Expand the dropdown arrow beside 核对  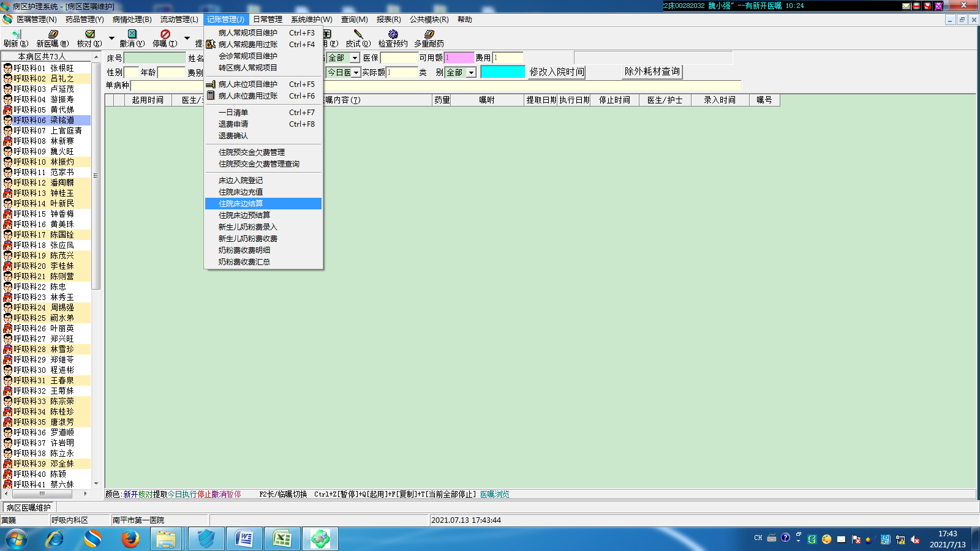pyautogui.click(x=111, y=38)
